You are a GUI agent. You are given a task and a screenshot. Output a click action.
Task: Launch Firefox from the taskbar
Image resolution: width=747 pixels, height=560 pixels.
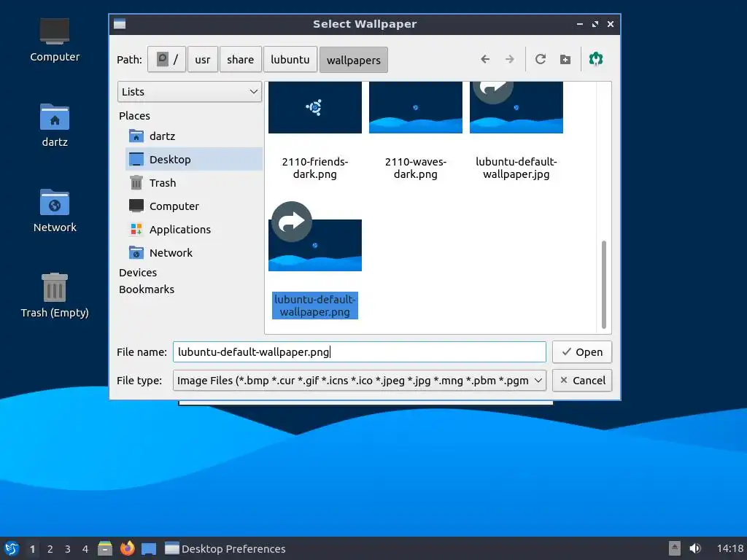click(x=127, y=548)
